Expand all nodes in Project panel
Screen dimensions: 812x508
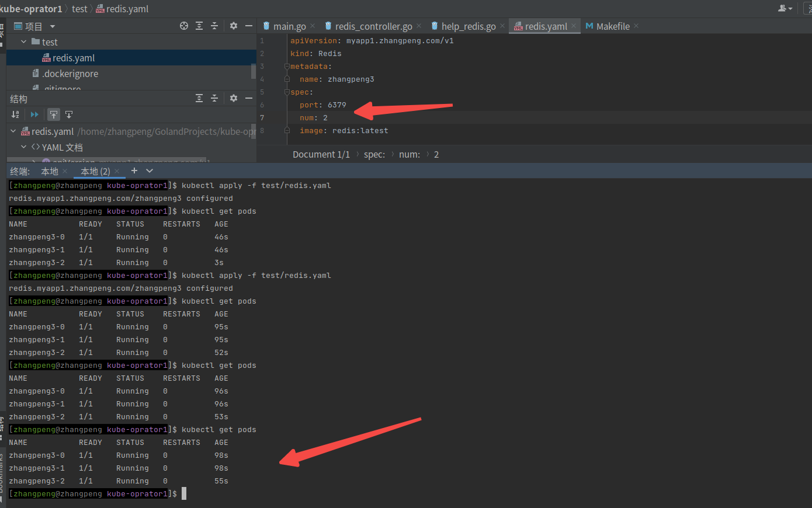tap(199, 26)
